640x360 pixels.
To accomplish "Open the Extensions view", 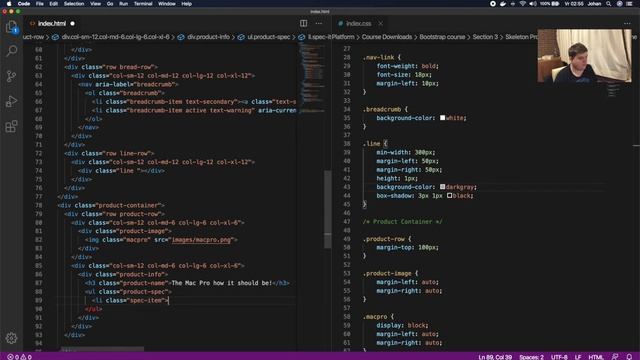I will tap(11, 126).
